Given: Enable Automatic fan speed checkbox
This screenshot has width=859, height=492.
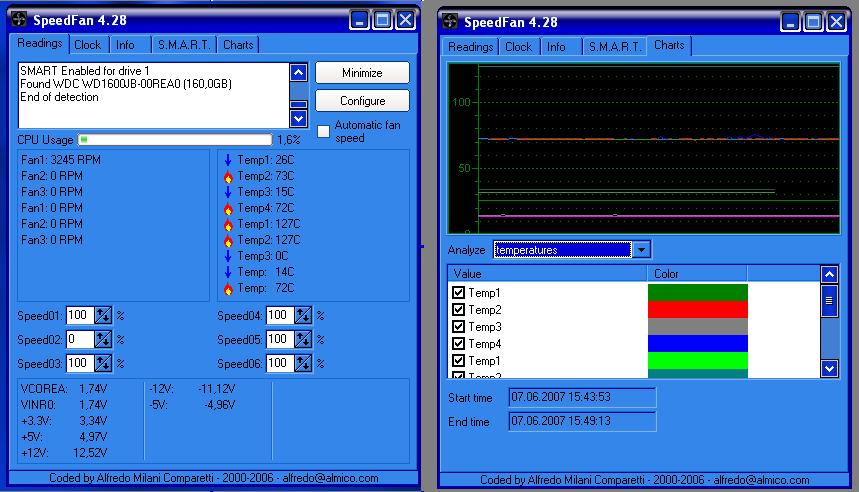Looking at the screenshot, I should pyautogui.click(x=324, y=131).
